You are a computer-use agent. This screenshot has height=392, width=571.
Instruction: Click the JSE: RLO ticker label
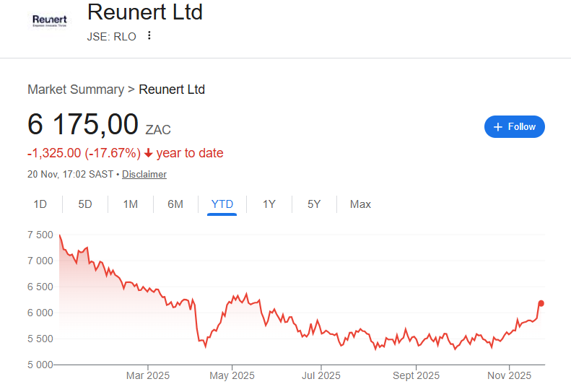(x=111, y=37)
